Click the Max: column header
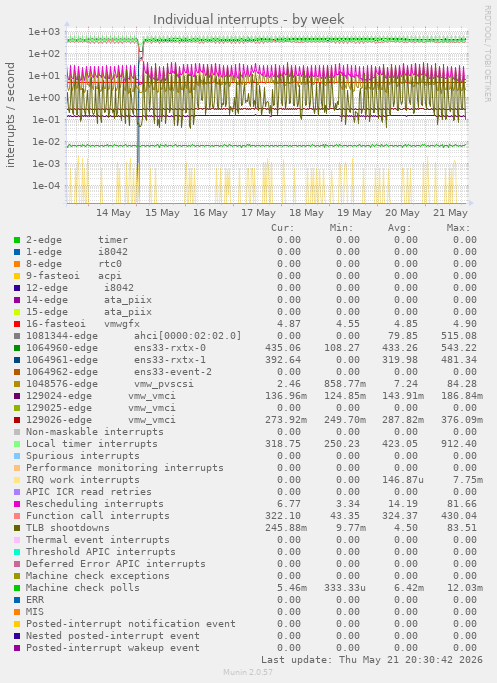 [x=458, y=227]
